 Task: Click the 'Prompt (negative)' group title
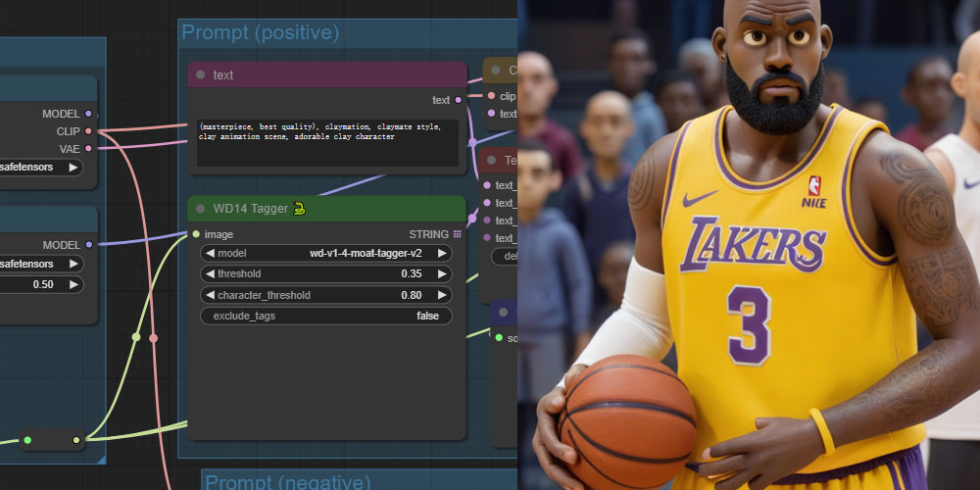click(x=287, y=482)
